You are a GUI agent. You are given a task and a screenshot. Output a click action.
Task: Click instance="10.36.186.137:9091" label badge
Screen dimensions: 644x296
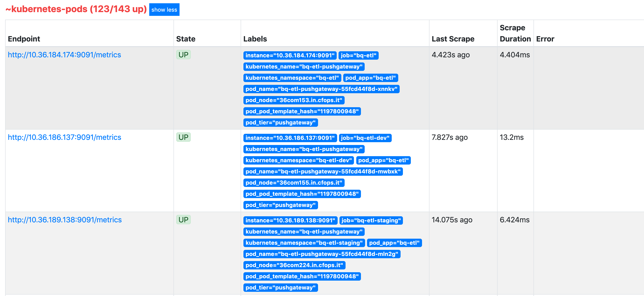(x=290, y=138)
